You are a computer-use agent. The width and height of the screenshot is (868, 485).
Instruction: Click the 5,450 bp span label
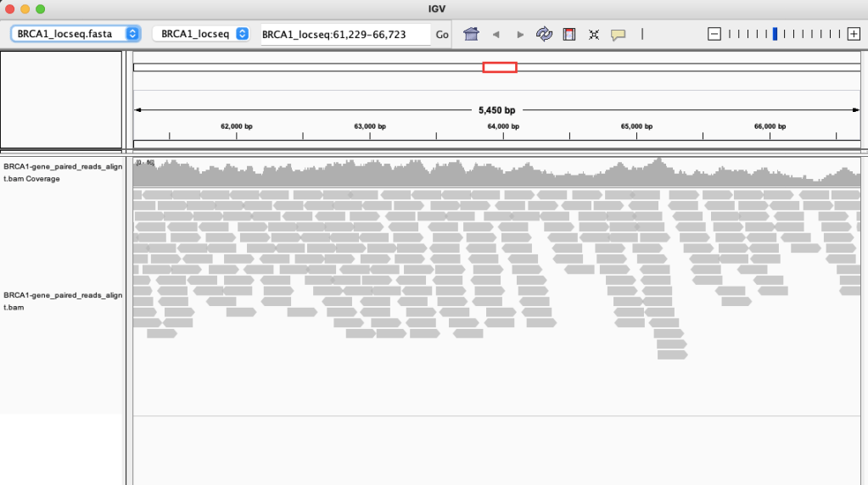(496, 110)
